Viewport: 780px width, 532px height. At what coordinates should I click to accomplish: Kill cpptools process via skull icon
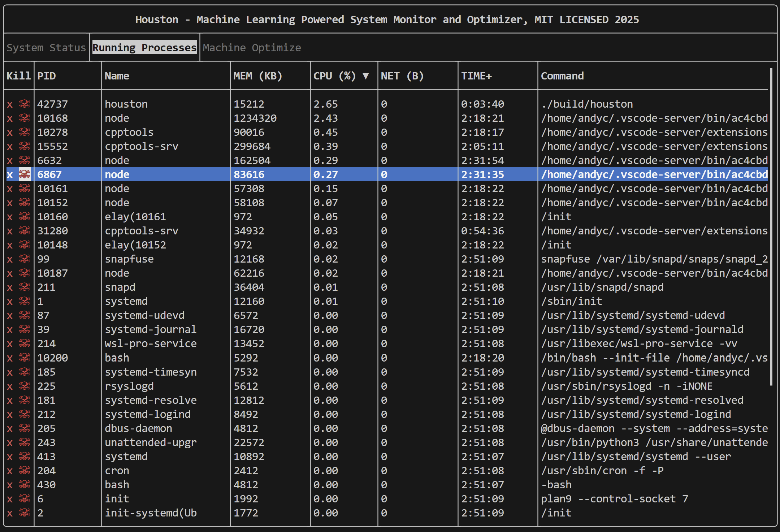pos(25,132)
